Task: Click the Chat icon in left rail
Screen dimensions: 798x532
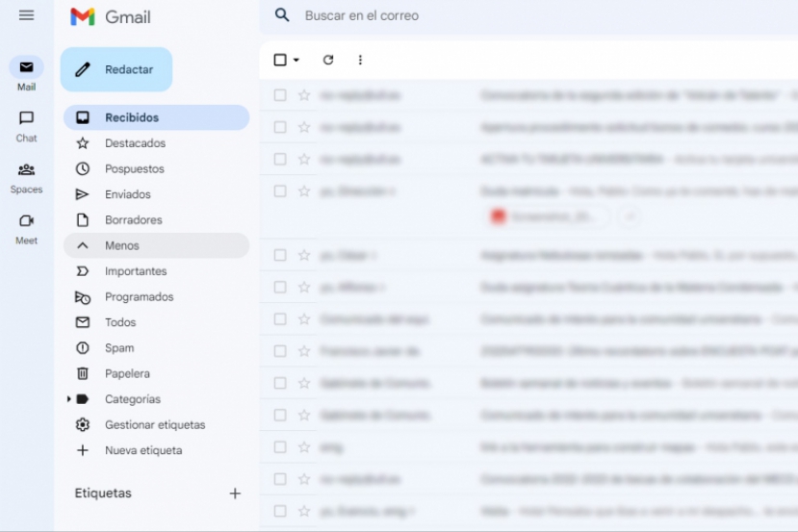Action: pyautogui.click(x=26, y=118)
